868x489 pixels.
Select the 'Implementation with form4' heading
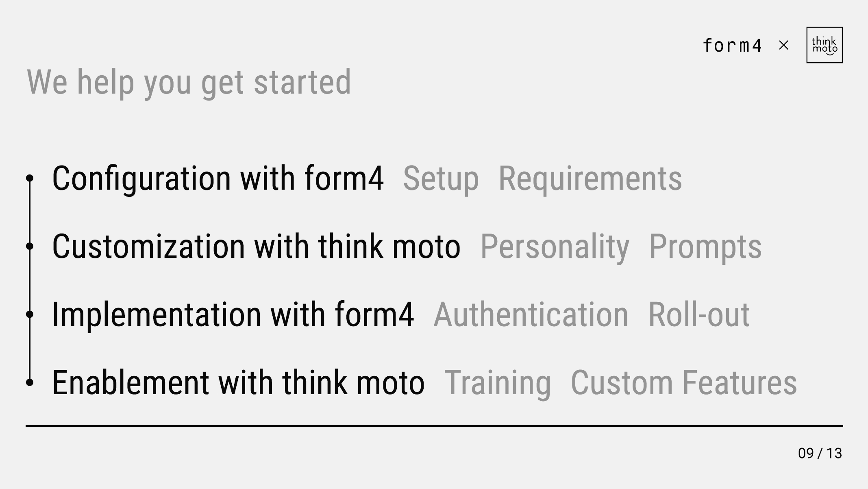tap(233, 314)
